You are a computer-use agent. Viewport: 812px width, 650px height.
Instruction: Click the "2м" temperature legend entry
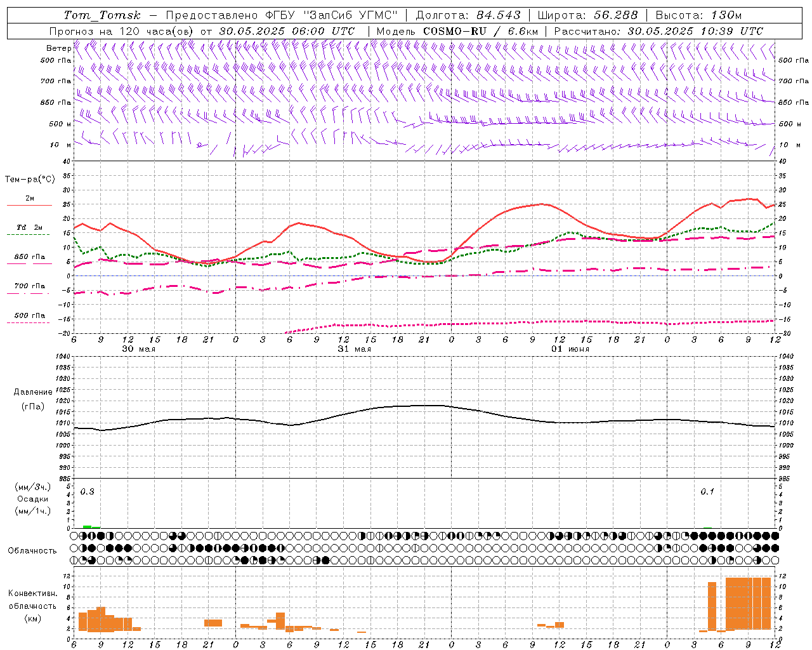(30, 199)
